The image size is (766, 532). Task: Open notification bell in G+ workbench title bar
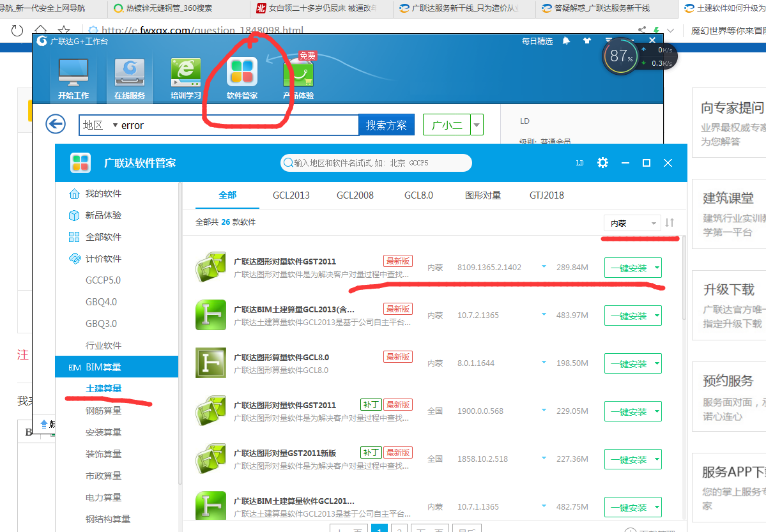click(x=566, y=41)
